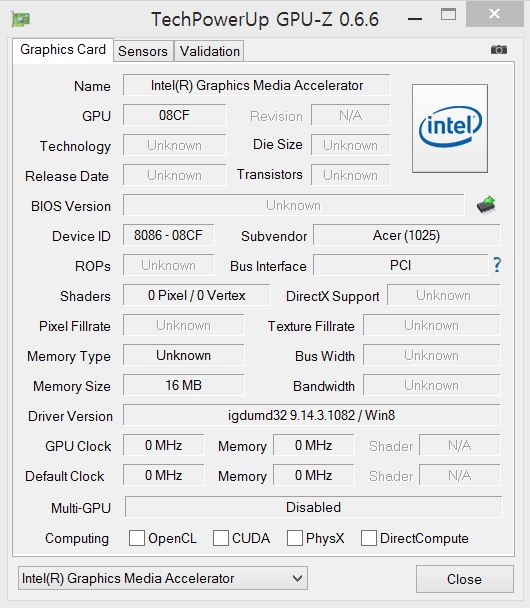Click the Transistors Unknown field
The width and height of the screenshot is (530, 608).
pyautogui.click(x=350, y=175)
